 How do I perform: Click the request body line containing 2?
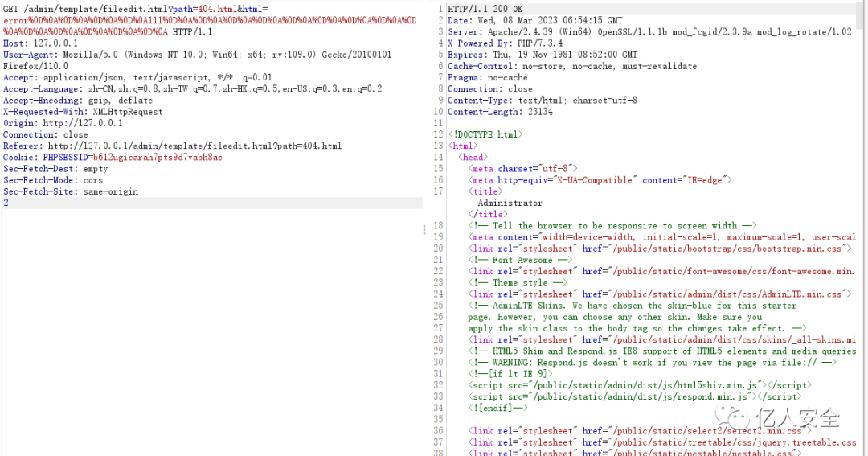212,203
